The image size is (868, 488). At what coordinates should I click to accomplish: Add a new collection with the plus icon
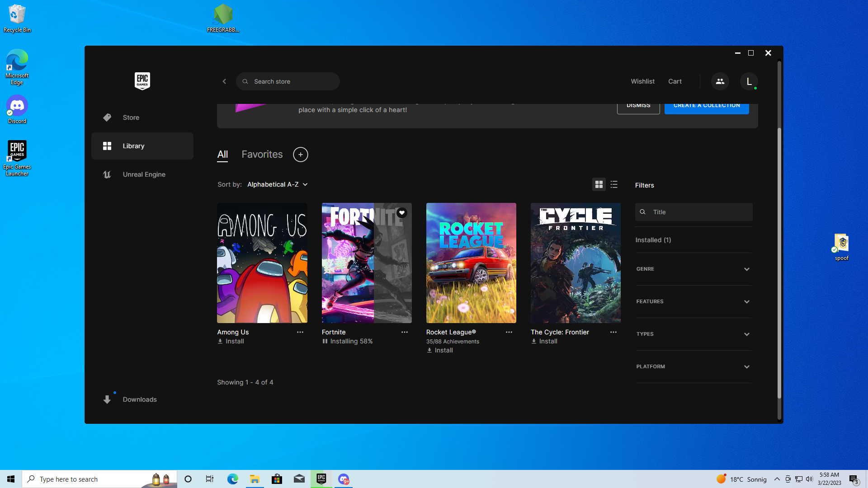(x=300, y=155)
